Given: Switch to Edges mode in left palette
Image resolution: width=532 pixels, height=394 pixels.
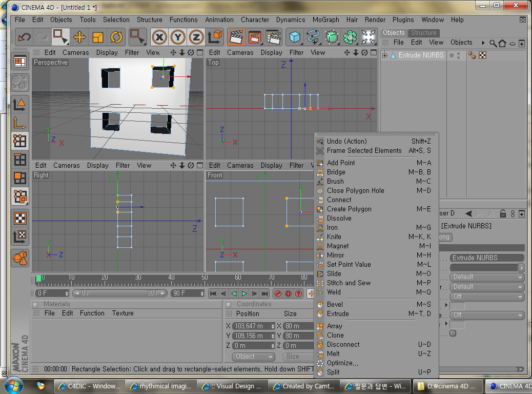Looking at the screenshot, I should pos(19,160).
